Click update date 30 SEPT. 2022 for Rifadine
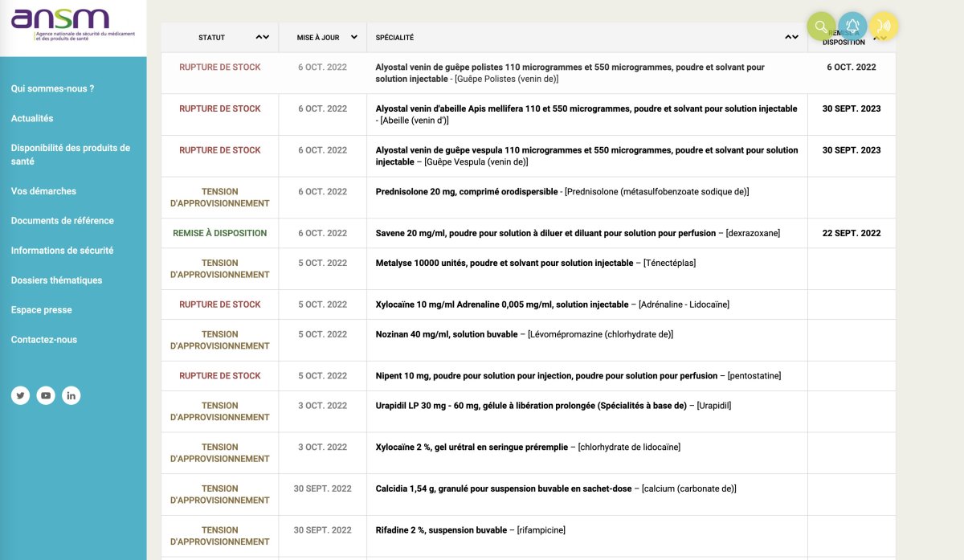964x560 pixels. click(x=323, y=530)
